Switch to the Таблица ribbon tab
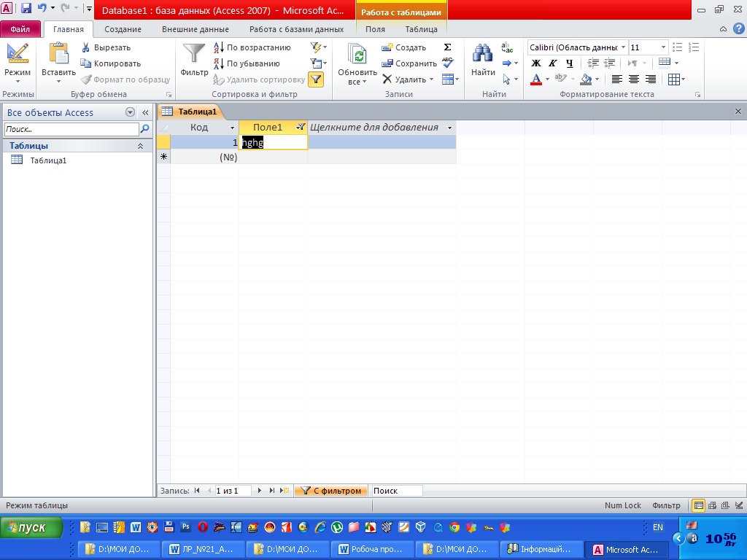The height and width of the screenshot is (560, 747). 421,29
